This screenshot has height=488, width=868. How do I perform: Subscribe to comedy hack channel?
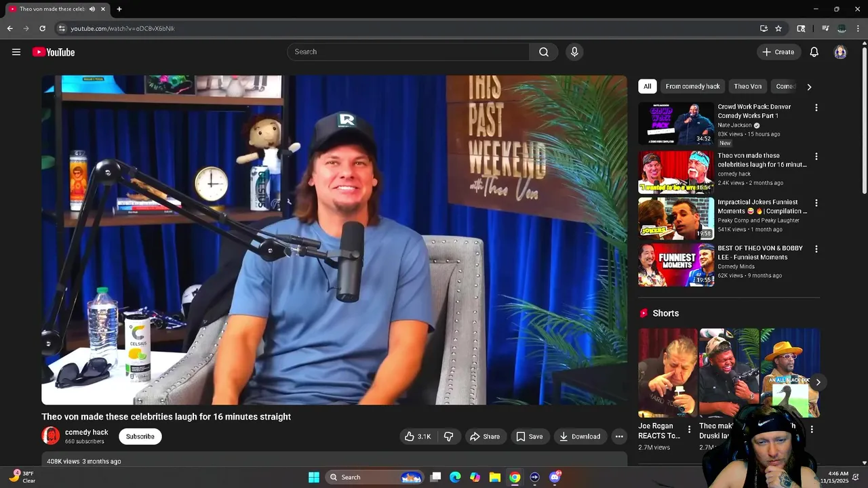pos(140,436)
